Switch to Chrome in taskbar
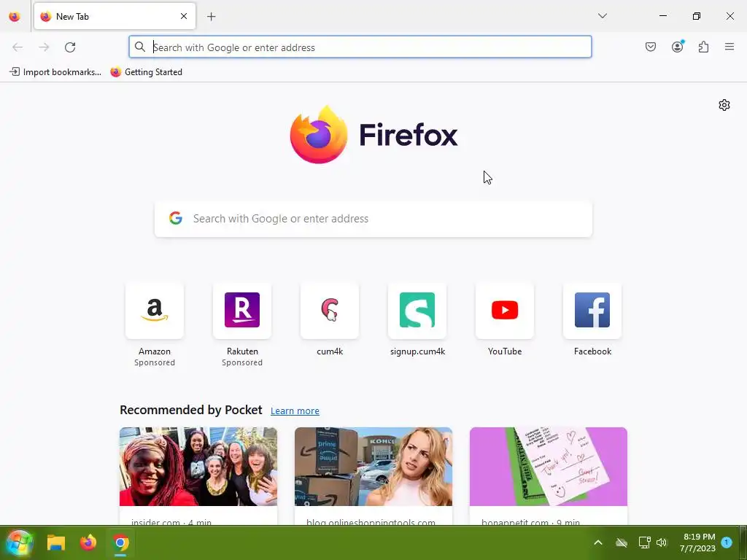Screen dimensions: 747x560 (121, 542)
